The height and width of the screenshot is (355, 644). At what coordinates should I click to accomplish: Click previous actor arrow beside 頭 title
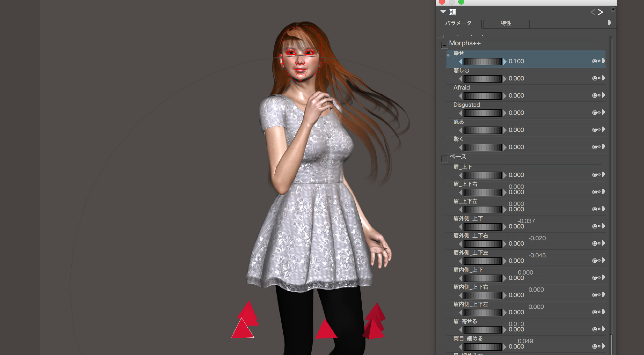click(x=593, y=12)
